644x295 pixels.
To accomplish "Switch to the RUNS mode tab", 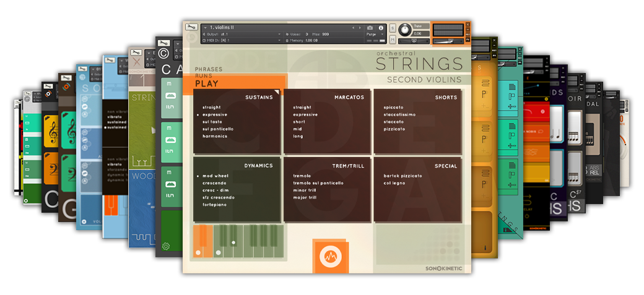I will [x=204, y=76].
